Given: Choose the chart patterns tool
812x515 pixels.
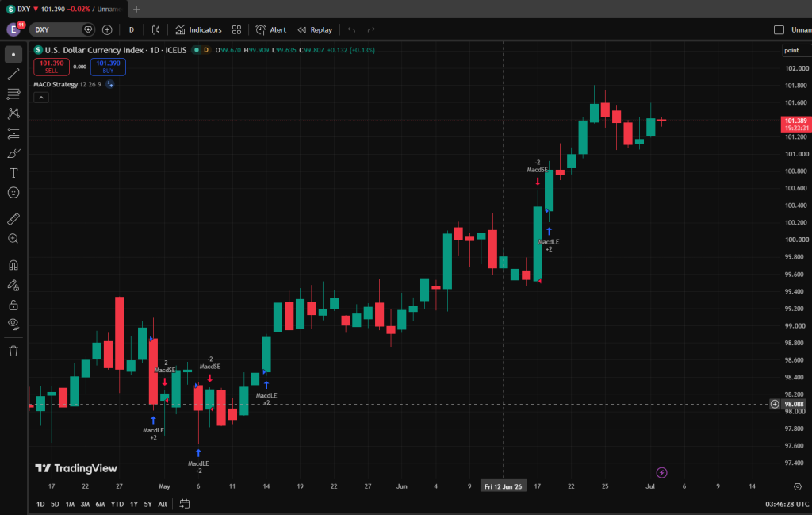Looking at the screenshot, I should [x=13, y=113].
